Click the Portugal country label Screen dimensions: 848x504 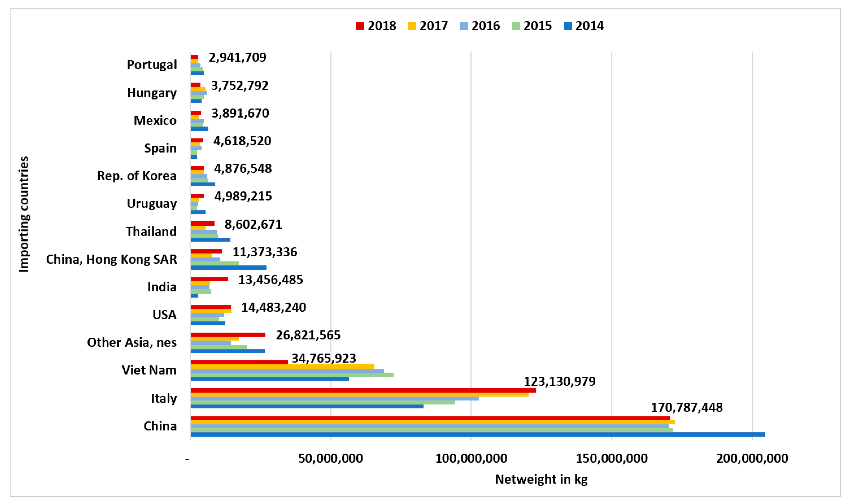click(152, 65)
